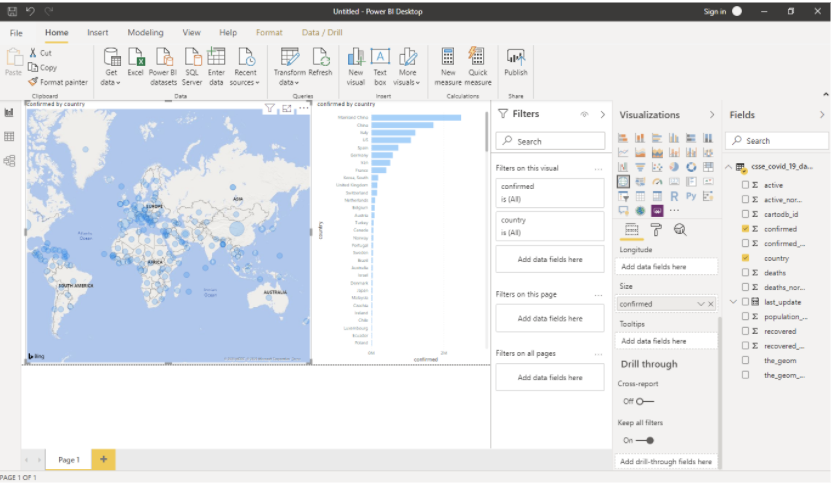Collapse the csse_covid_19 table in Fields
The image size is (834, 488).
[729, 167]
